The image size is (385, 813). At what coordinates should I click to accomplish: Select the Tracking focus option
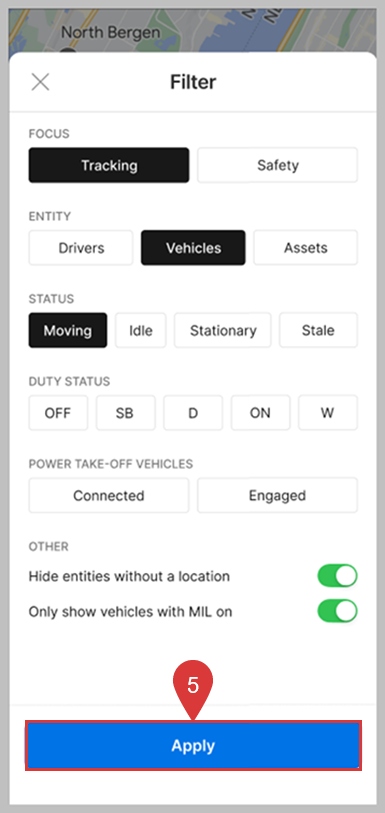[109, 165]
